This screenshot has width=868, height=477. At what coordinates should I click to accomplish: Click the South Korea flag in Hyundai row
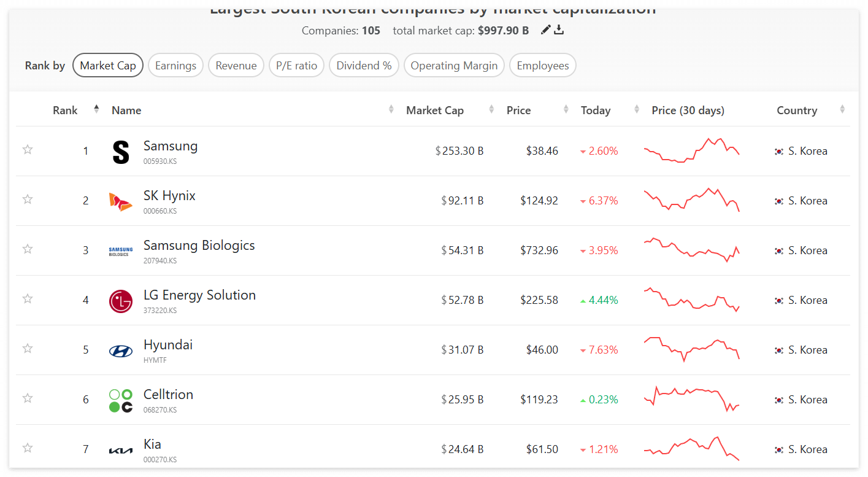779,350
